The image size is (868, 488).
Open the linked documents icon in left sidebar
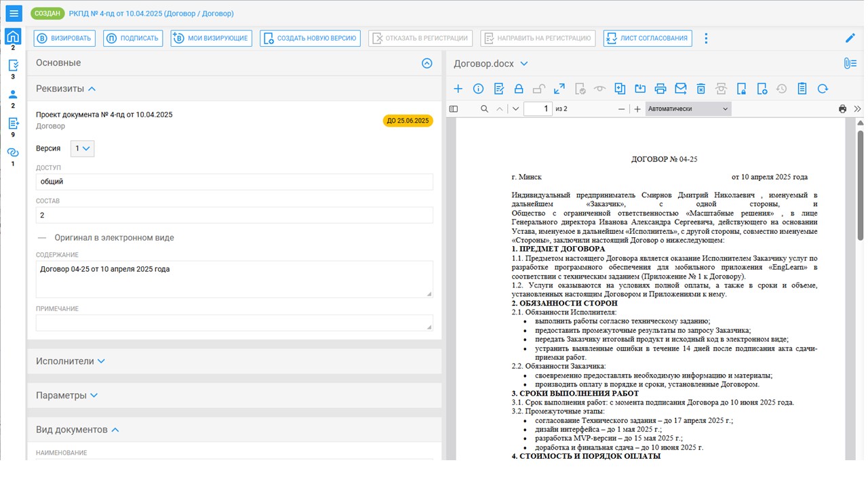click(x=13, y=152)
